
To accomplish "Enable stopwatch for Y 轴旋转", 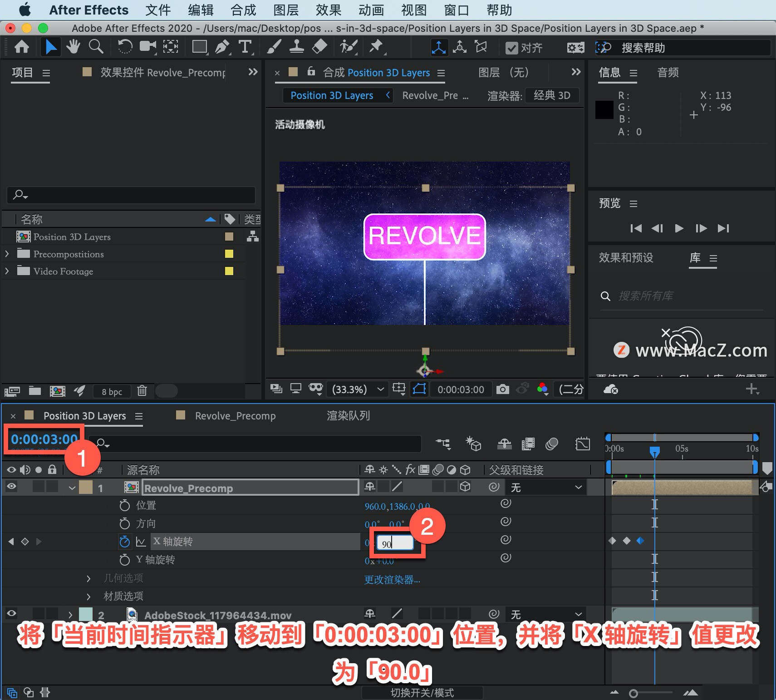I will (124, 560).
